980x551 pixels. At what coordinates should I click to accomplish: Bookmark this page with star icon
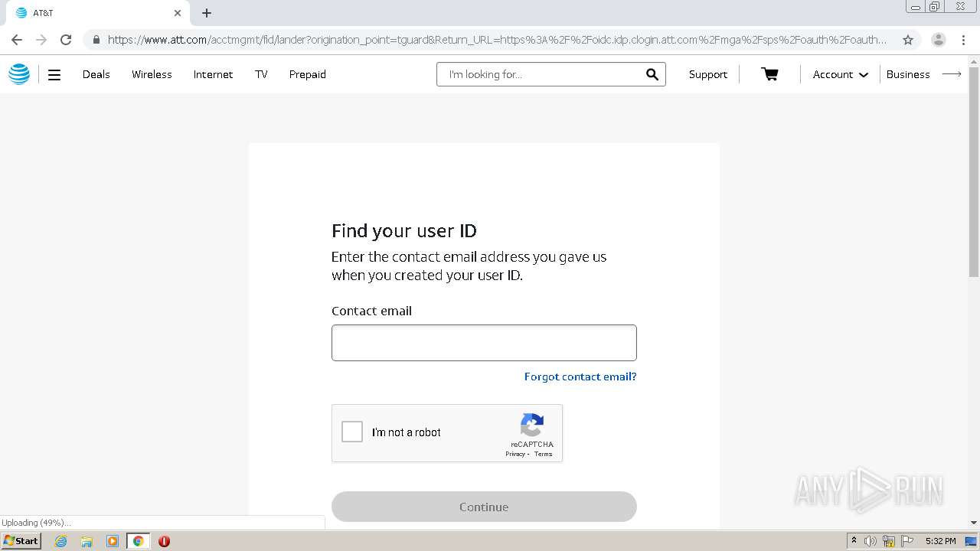[908, 40]
